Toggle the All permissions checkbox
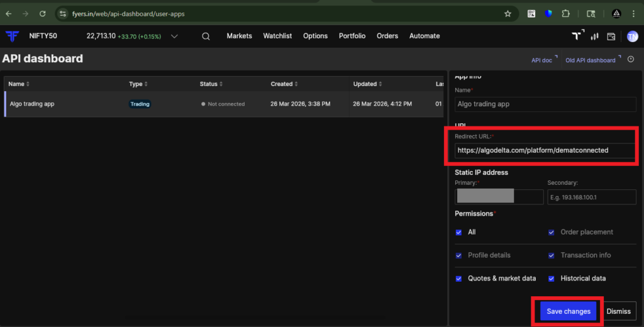Image resolution: width=644 pixels, height=327 pixels. 458,232
